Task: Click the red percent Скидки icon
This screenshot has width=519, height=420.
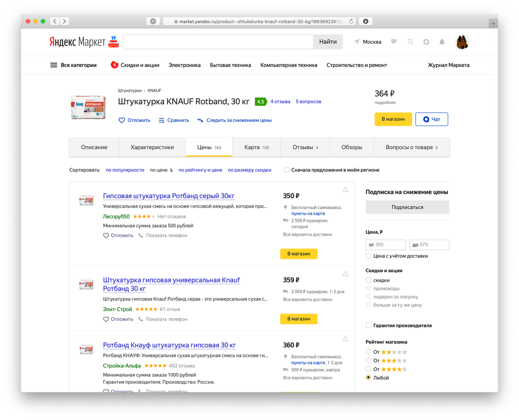Action: click(115, 65)
